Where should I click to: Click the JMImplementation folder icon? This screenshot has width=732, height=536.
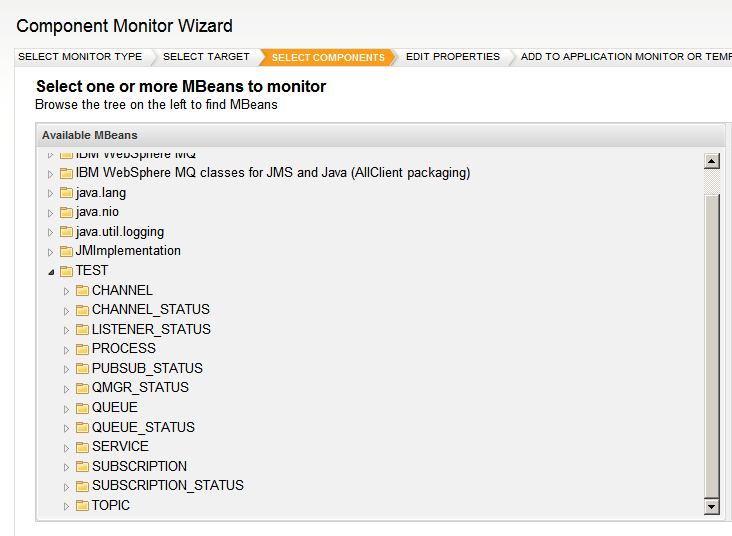tap(66, 252)
